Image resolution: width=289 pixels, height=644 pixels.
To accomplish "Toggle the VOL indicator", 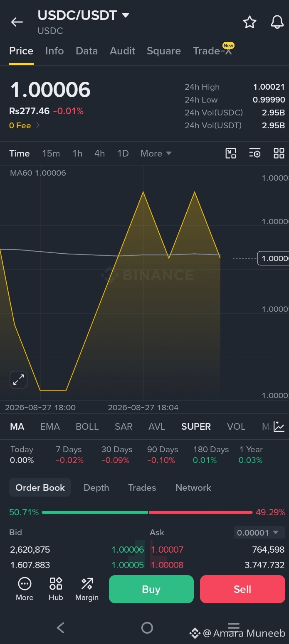I will pyautogui.click(x=236, y=426).
